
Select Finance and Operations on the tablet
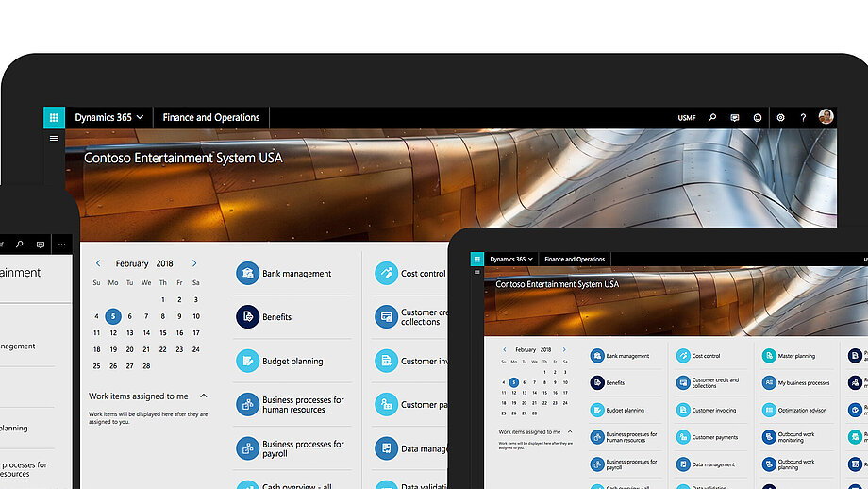click(x=575, y=260)
